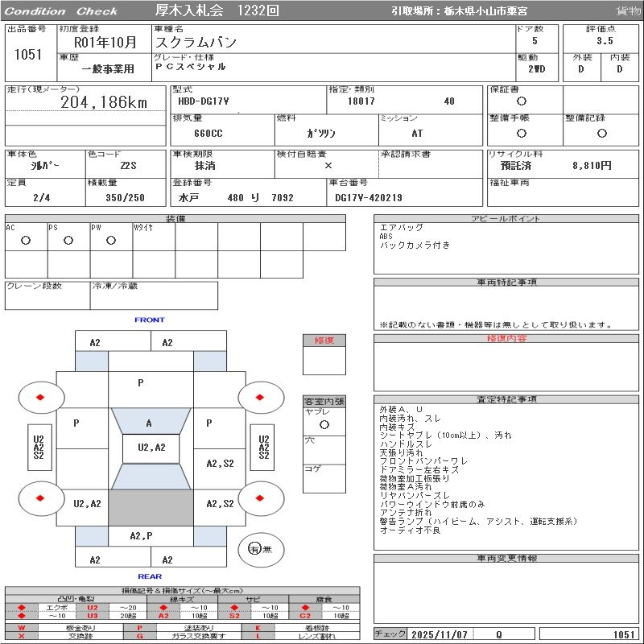Click the roof panel labeled U2,A2

tap(151, 448)
